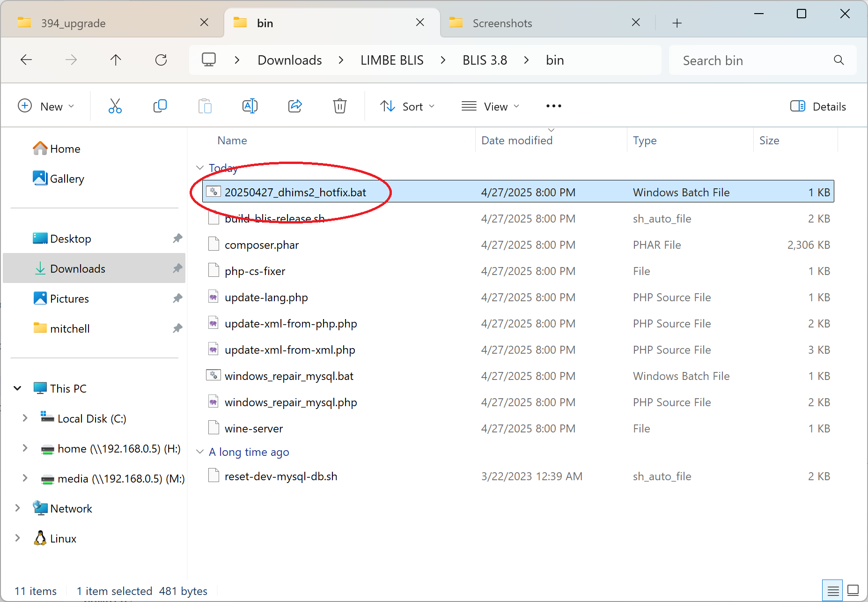868x602 pixels.
Task: Open the Sort dropdown
Action: point(407,106)
